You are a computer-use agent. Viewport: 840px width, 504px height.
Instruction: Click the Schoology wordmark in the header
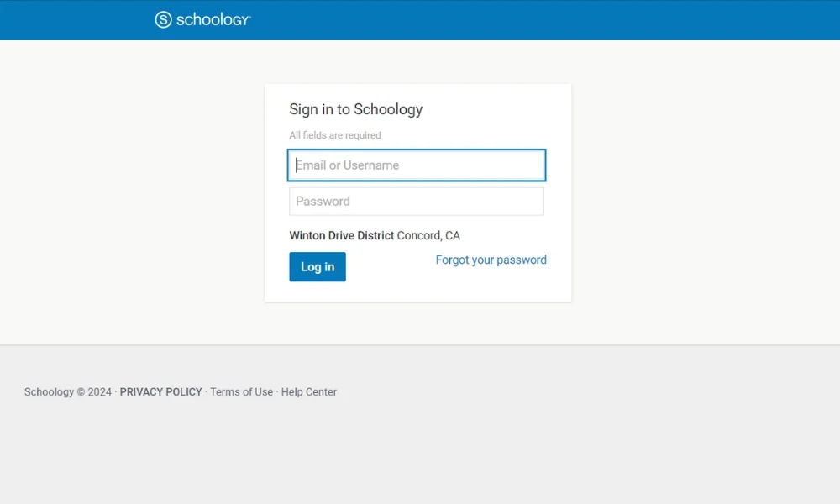[x=213, y=20]
